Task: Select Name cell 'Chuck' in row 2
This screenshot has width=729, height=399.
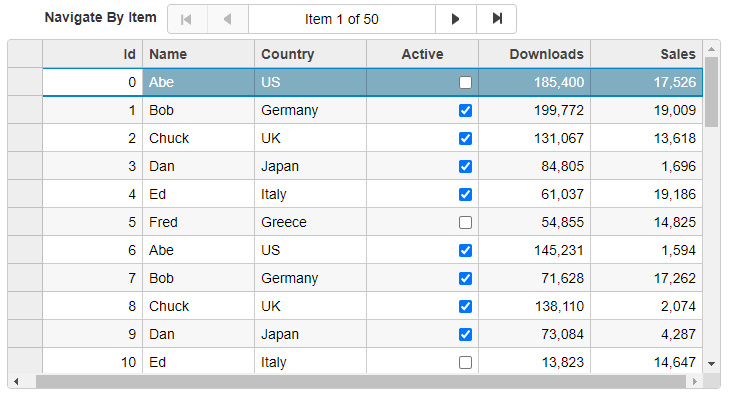Action: [199, 138]
